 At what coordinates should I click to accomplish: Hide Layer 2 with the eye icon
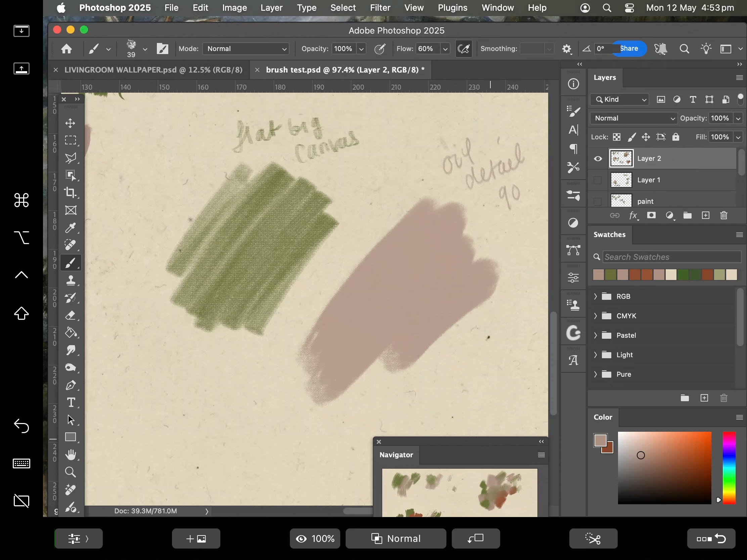tap(598, 159)
